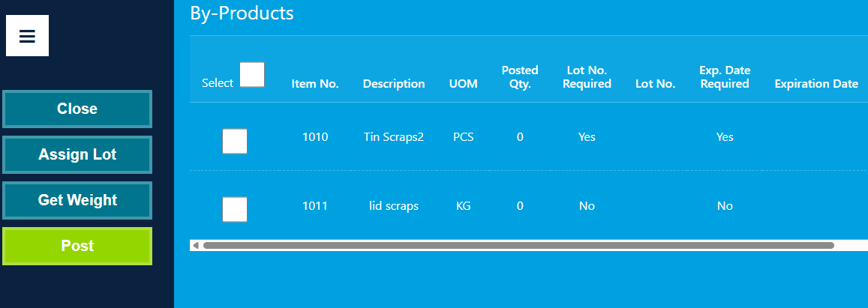Click the Description column header

(394, 84)
